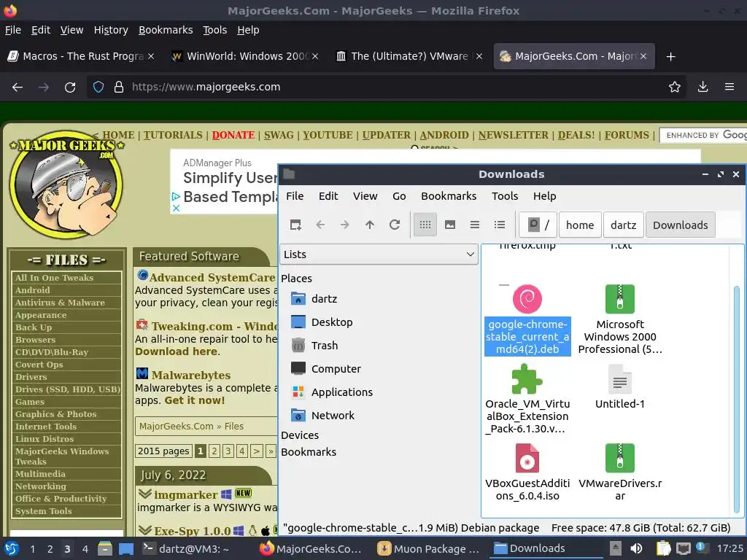Switch file manager to thumbnail view
Image resolution: width=747 pixels, height=560 pixels.
449,225
